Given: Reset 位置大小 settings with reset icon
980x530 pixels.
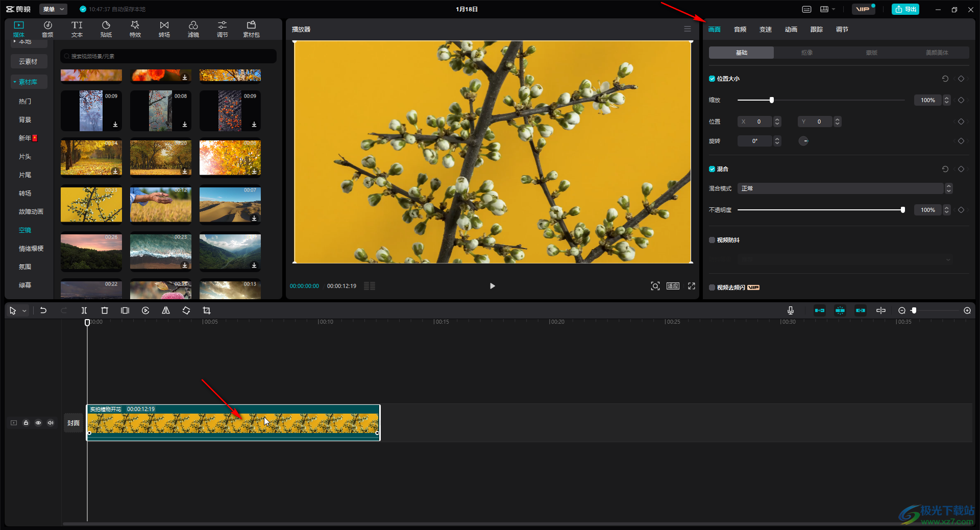Looking at the screenshot, I should point(945,79).
